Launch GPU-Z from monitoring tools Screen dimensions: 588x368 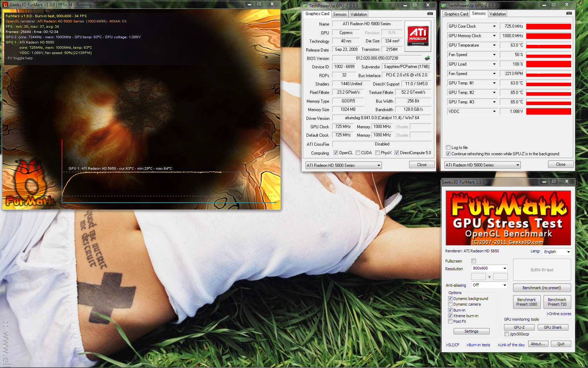519,327
